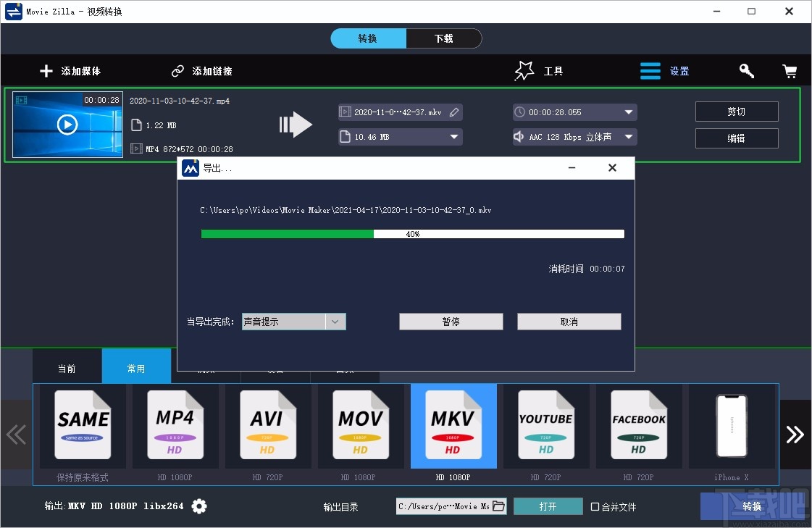Viewport: 812px width, 528px height.
Task: Open the 声音提示 export-complete action dropdown
Action: click(335, 321)
